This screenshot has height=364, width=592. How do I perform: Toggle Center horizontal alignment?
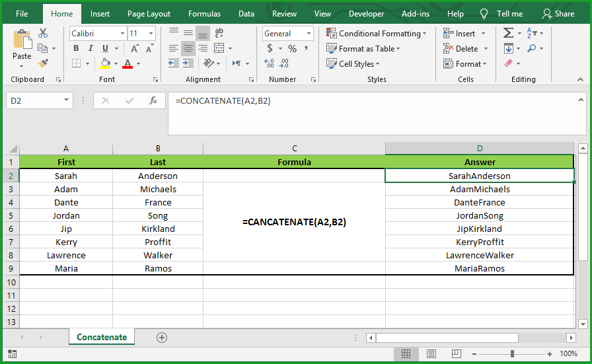pos(188,48)
